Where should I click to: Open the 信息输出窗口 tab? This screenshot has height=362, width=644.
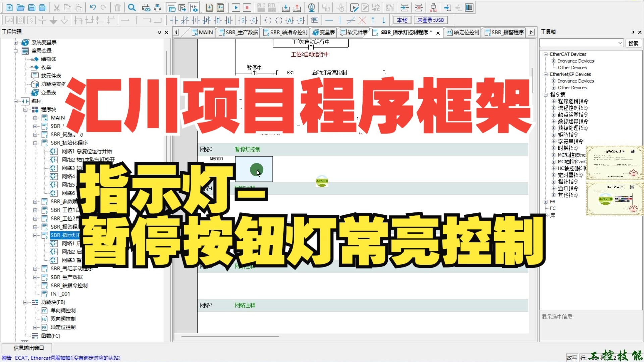point(29,348)
